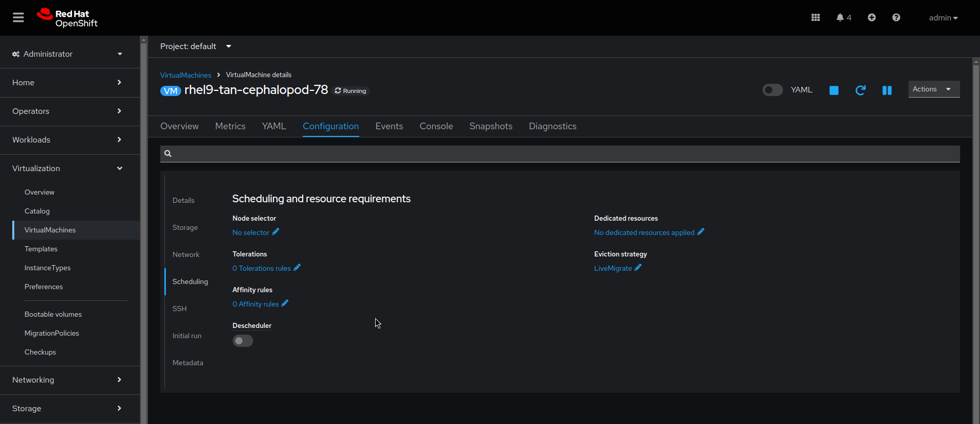Open the SSH configuration section
This screenshot has height=424, width=980.
(180, 309)
